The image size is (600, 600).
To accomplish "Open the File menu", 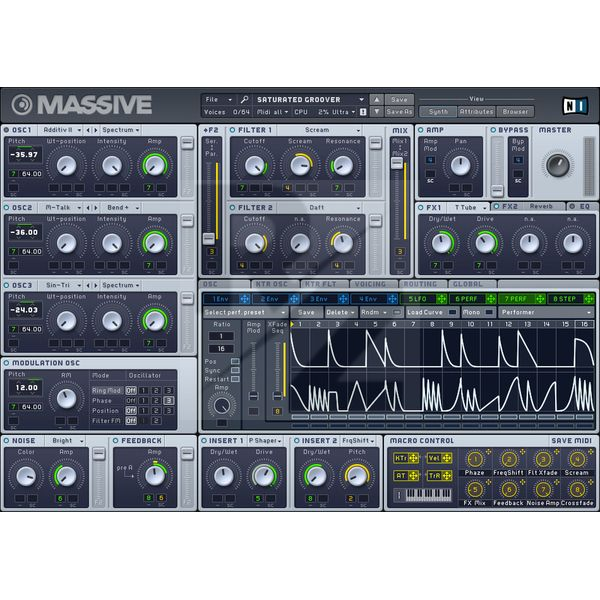I will (218, 99).
